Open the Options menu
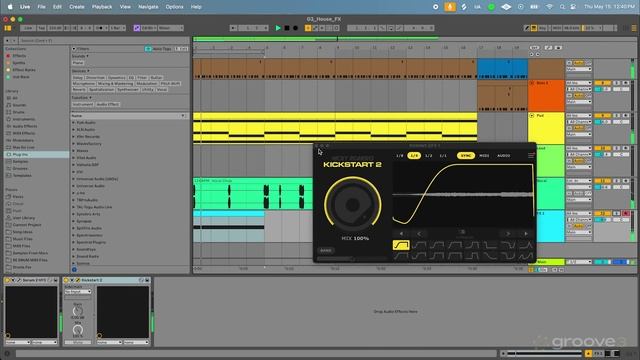640x360 pixels. click(x=175, y=7)
